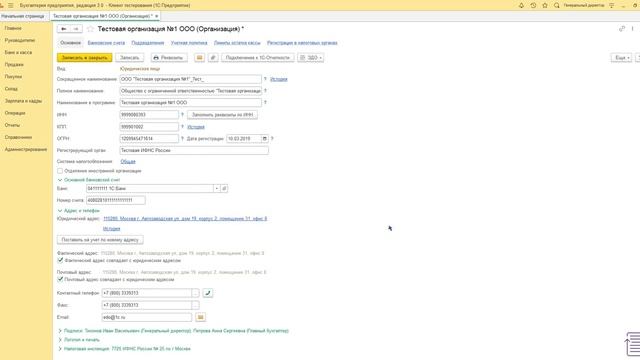Open the ЭДО dropdown button
This screenshot has width=640, height=360.
(311, 58)
